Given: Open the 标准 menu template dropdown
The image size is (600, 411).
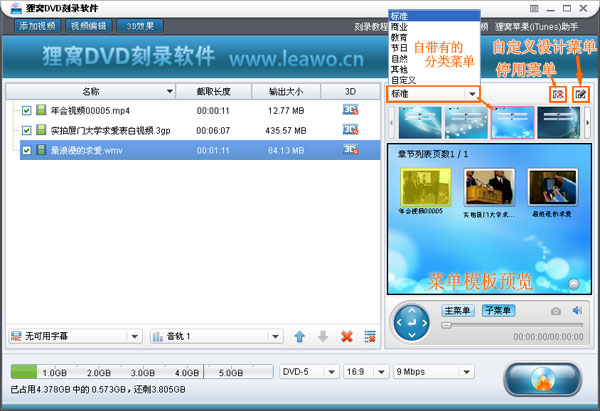Looking at the screenshot, I should click(433, 94).
